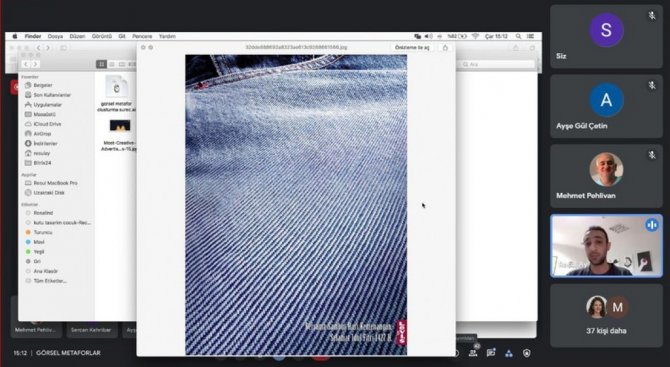The height and width of the screenshot is (367, 670).
Task: Select the Ana Klasör tag
Action: point(41,271)
